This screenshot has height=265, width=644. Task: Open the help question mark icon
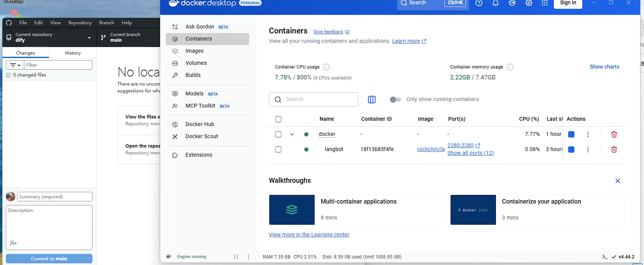tap(479, 3)
